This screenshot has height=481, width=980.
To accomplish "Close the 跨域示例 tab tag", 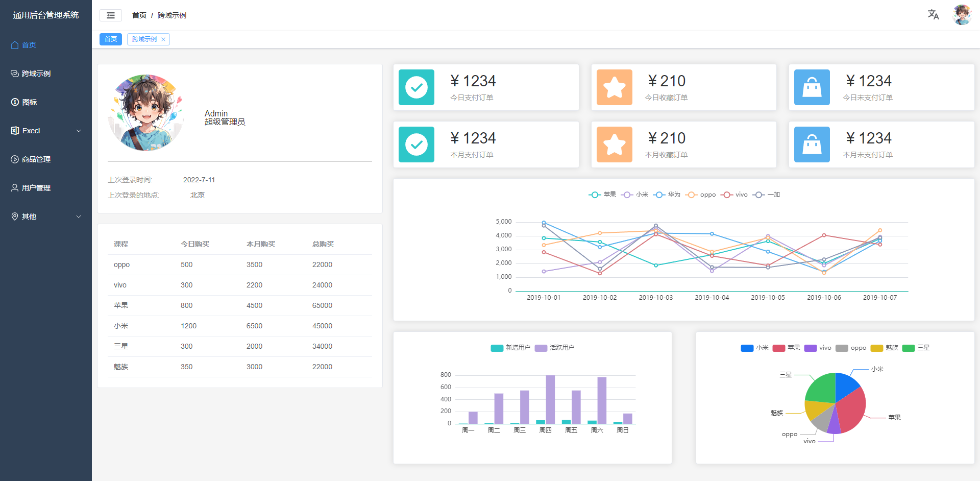I will click(163, 39).
